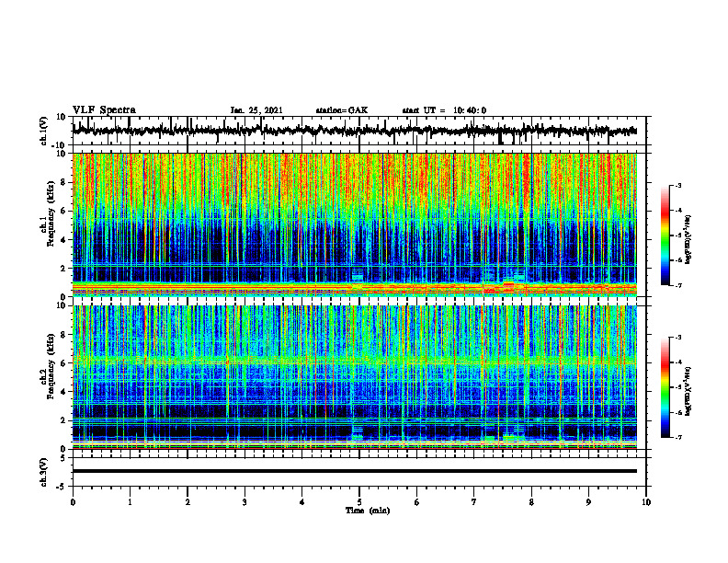
Task: Click the ch.2 colorbar log(PSD) label
Action: (688, 391)
